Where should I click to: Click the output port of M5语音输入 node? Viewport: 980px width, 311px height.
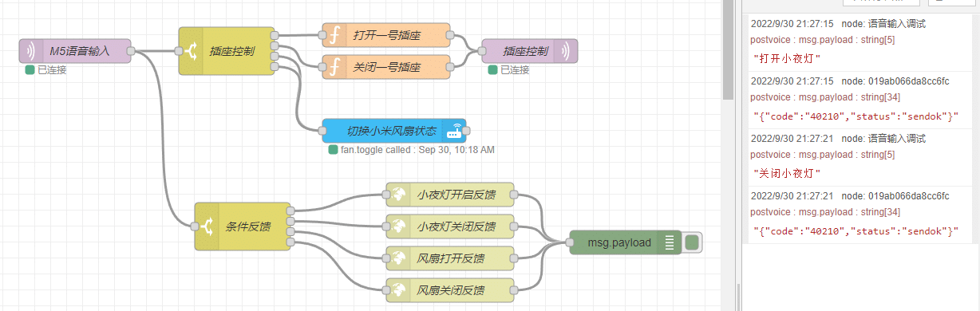131,51
